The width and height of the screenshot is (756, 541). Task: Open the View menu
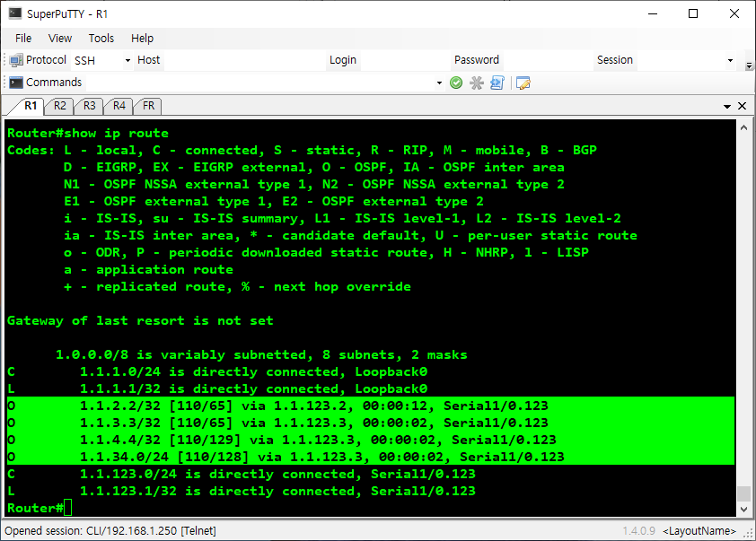click(60, 38)
